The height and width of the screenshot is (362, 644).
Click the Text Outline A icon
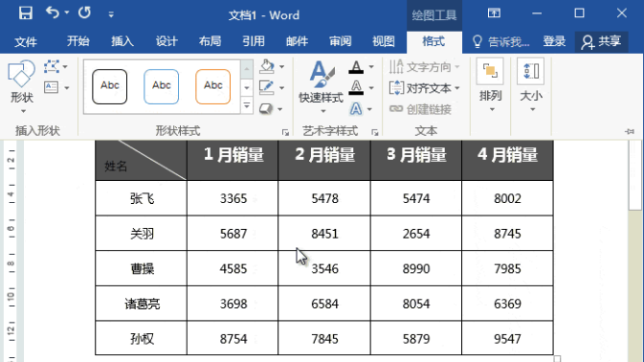click(x=356, y=88)
